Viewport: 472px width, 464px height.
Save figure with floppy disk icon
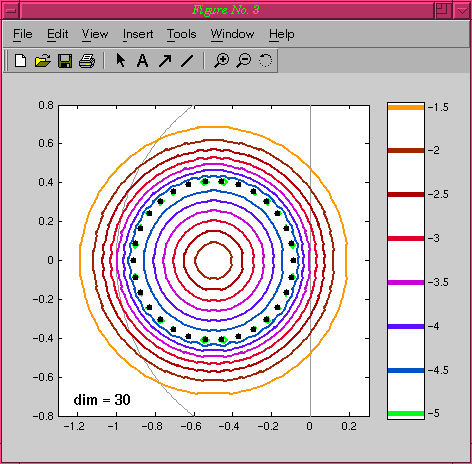[65, 61]
